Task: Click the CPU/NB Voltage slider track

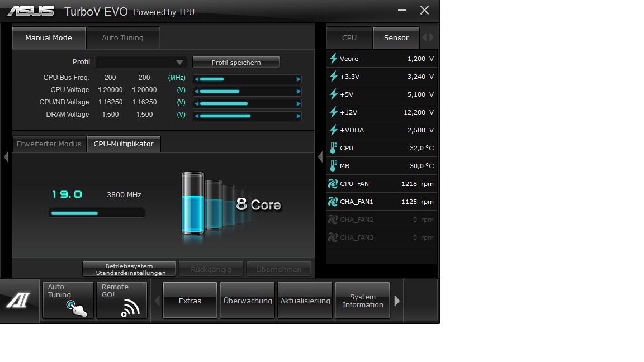Action: pos(248,103)
